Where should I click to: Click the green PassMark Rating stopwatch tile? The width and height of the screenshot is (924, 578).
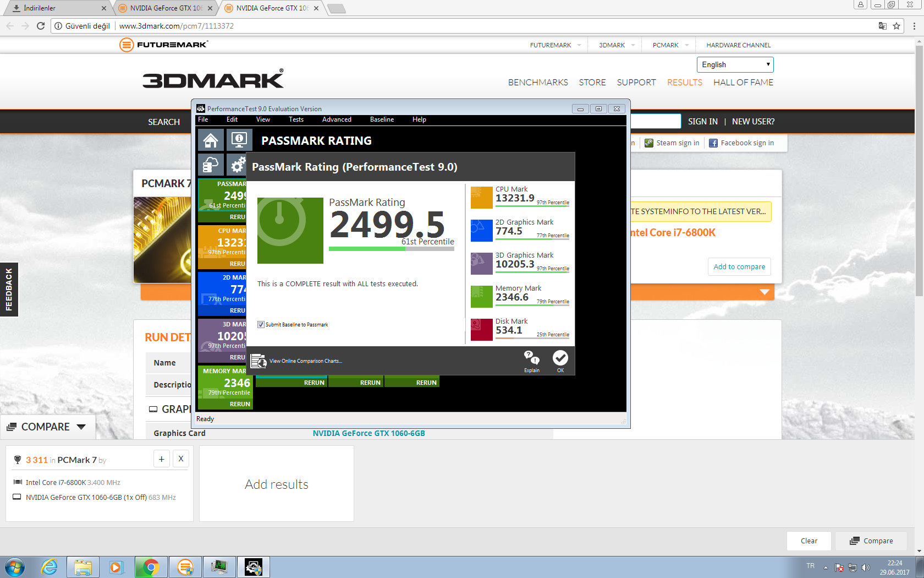pos(290,231)
